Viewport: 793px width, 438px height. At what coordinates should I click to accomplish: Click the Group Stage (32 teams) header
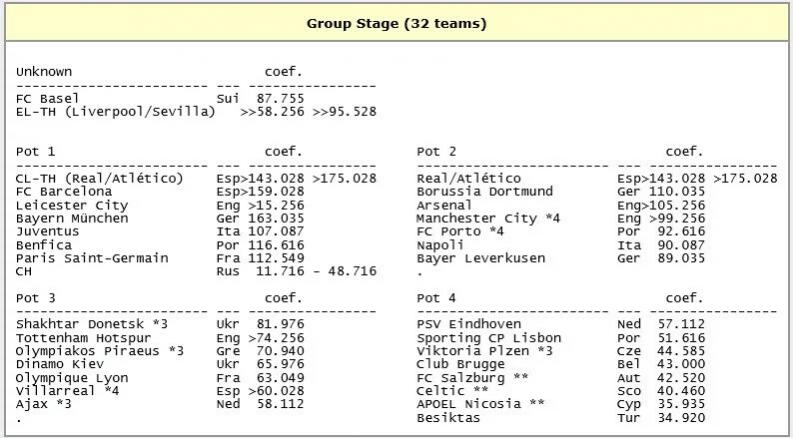396,23
